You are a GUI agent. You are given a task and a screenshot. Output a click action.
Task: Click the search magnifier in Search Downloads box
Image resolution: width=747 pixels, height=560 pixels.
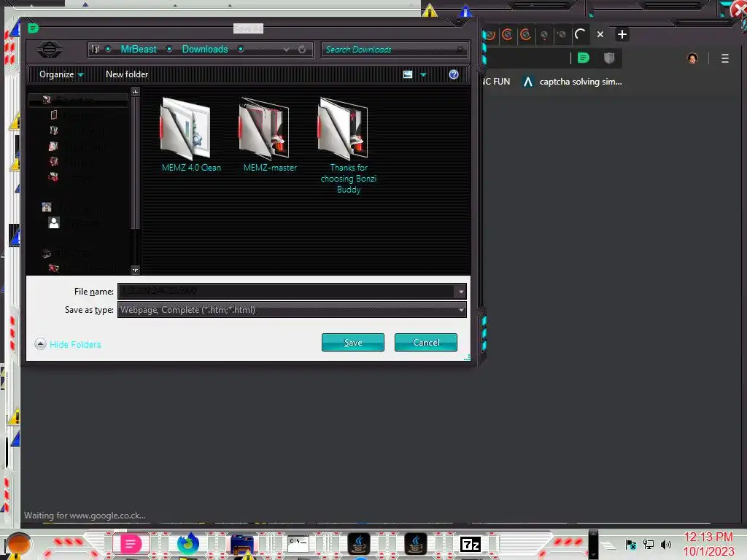[460, 49]
